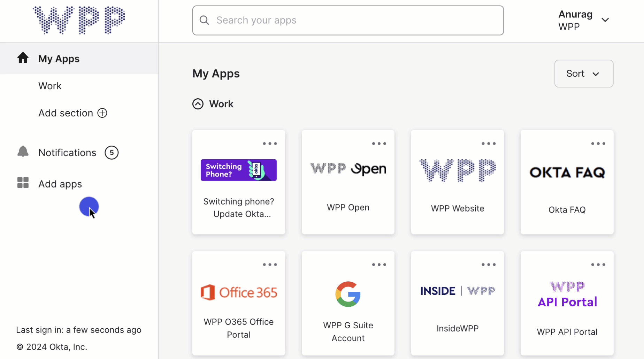The image size is (644, 359).
Task: Collapse the Work section chevron
Action: [x=198, y=104]
